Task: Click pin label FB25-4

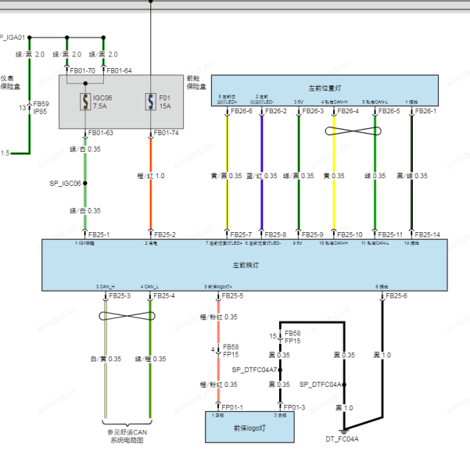Action: [x=164, y=295]
